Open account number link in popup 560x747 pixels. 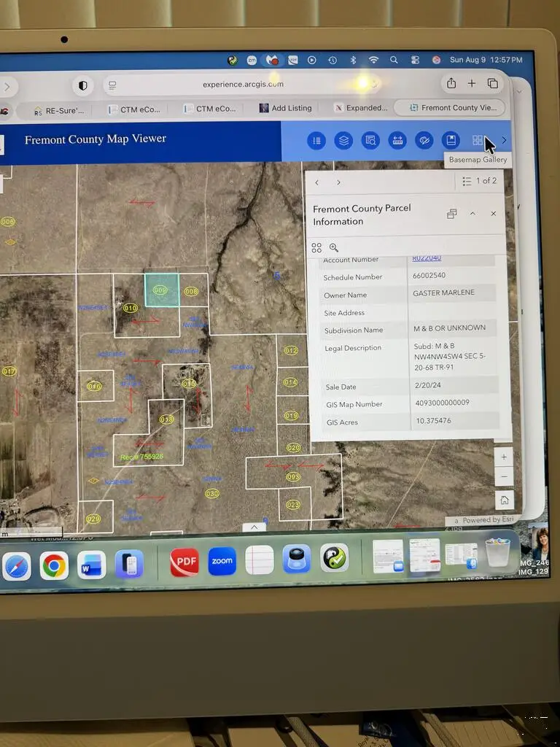click(x=427, y=258)
